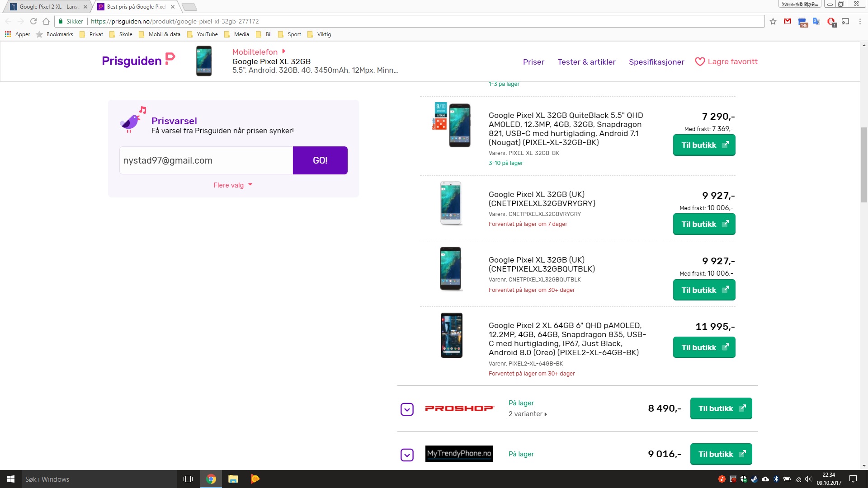This screenshot has width=868, height=488.
Task: Open Windows Start menu
Action: coord(11,479)
